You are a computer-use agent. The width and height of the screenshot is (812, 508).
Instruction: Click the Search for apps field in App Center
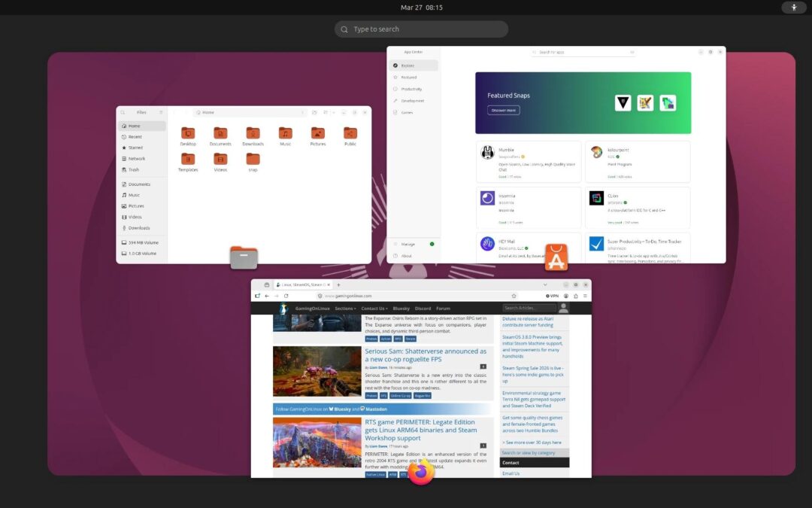pyautogui.click(x=583, y=53)
